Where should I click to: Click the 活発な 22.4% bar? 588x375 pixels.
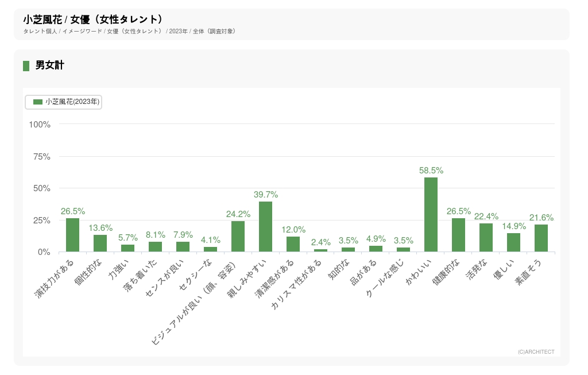point(486,237)
